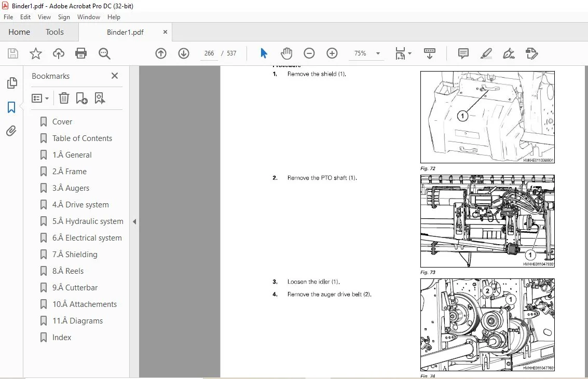Open the Edit menu
The width and height of the screenshot is (588, 379).
[x=25, y=17]
